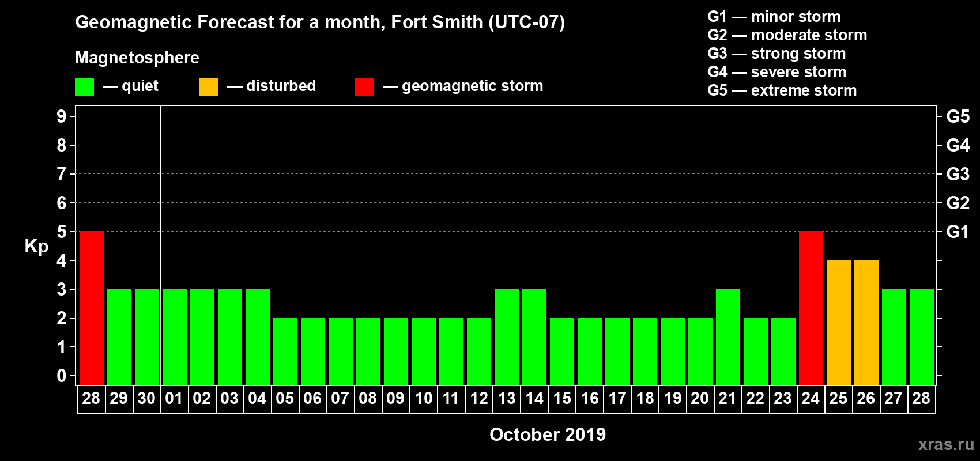Click the Kp value 7 on the y-axis
Image resolution: width=980 pixels, height=461 pixels.
62,174
